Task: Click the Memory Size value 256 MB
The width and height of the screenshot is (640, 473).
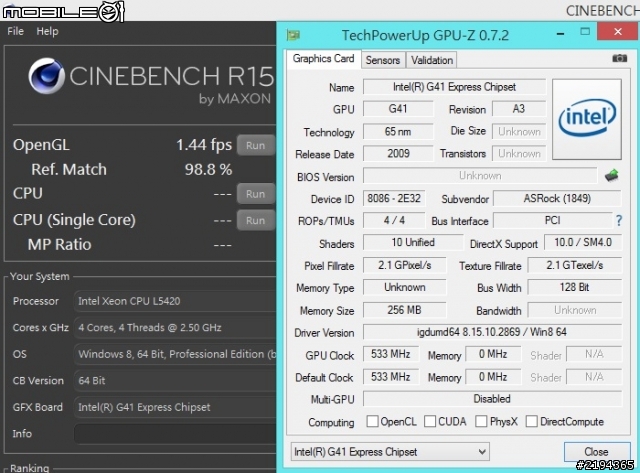Action: point(404,310)
